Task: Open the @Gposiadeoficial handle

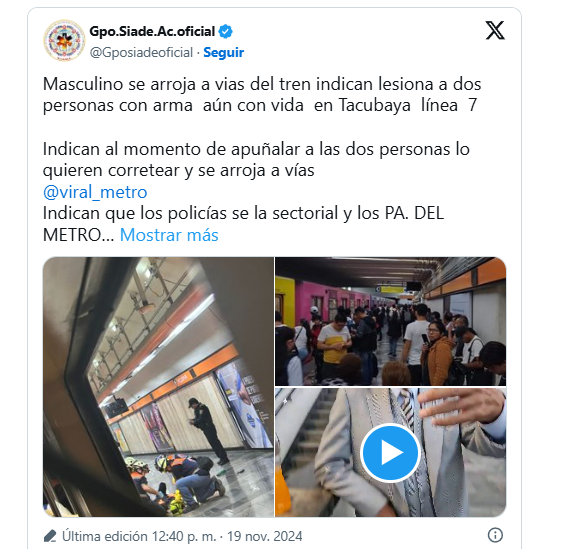Action: (x=141, y=52)
